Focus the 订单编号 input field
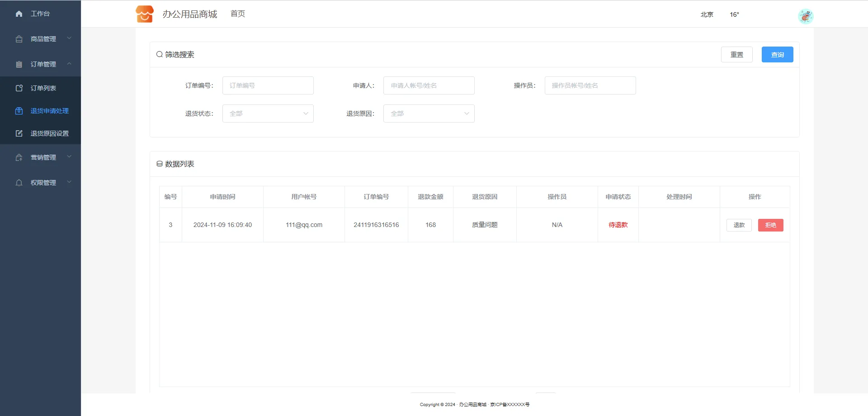The height and width of the screenshot is (416, 868). coord(268,85)
